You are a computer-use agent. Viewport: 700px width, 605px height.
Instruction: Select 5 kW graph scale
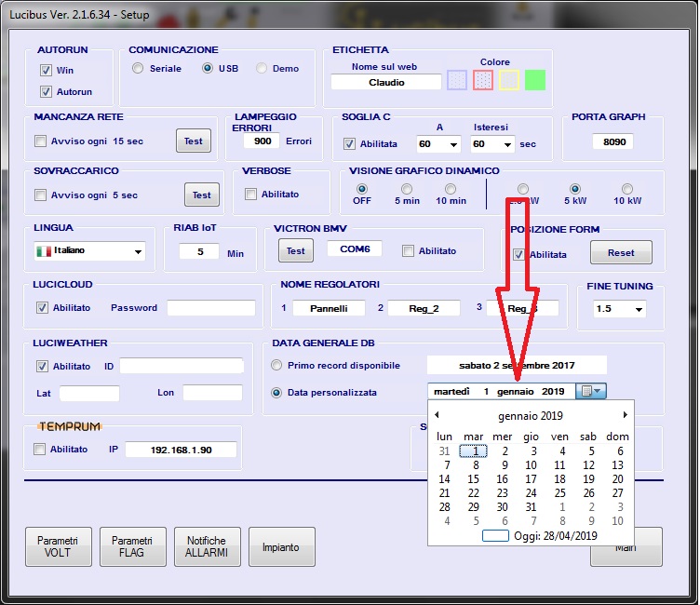575,189
